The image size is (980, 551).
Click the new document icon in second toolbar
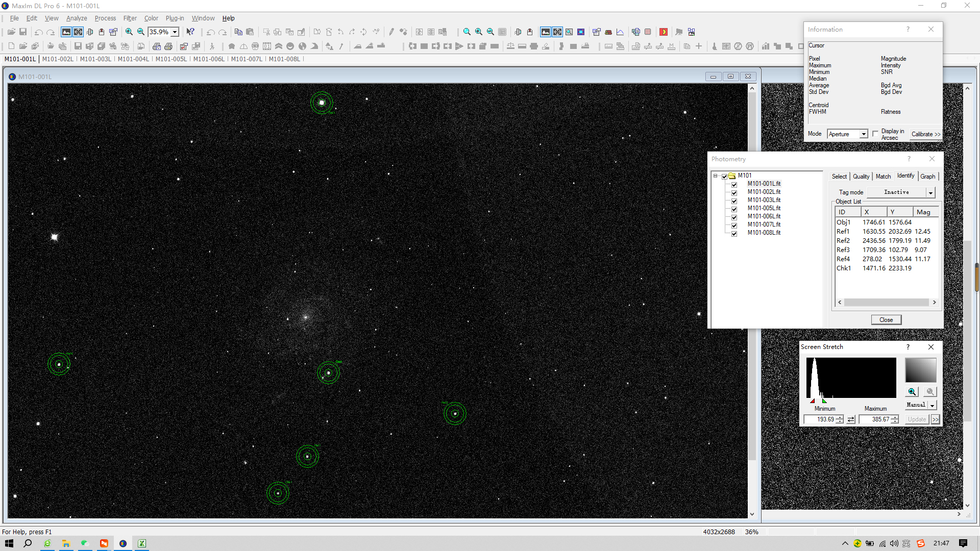[x=11, y=46]
